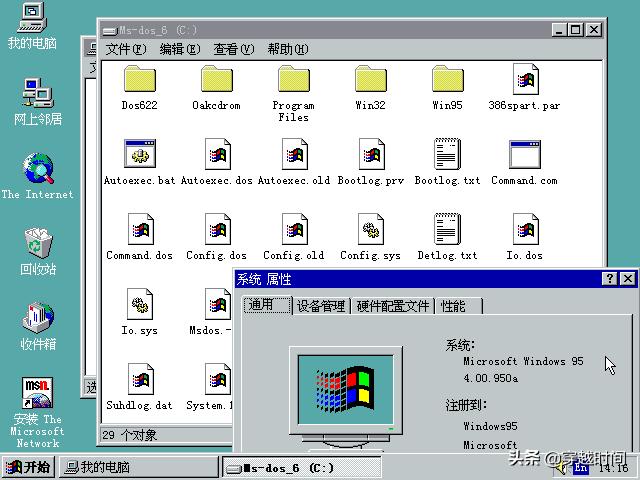This screenshot has width=640, height=480.
Task: Select the Autoexec.bat file icon
Action: point(140,153)
